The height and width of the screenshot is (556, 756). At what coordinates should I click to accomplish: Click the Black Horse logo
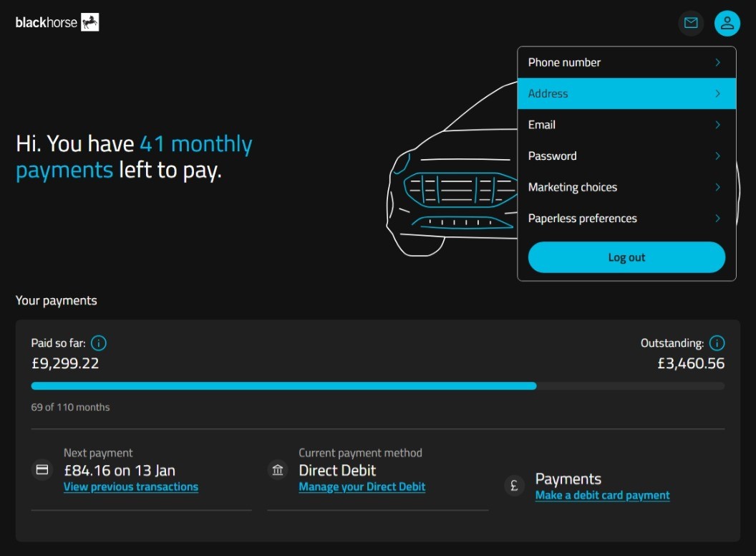point(57,22)
